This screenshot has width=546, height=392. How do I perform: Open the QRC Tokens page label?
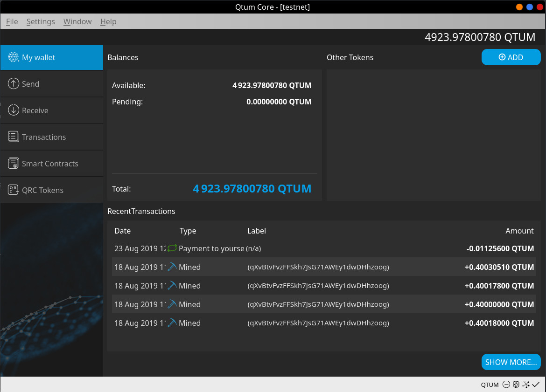coord(42,190)
